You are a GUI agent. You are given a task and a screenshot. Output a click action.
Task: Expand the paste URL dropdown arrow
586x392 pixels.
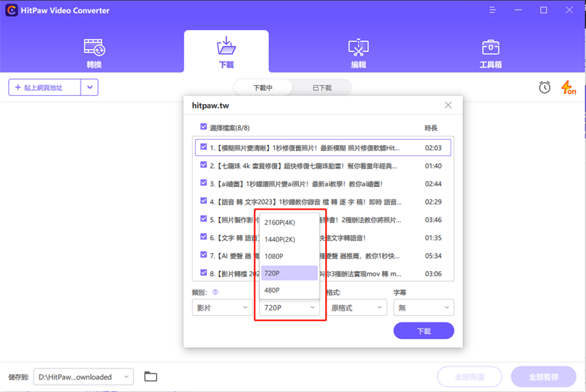89,87
